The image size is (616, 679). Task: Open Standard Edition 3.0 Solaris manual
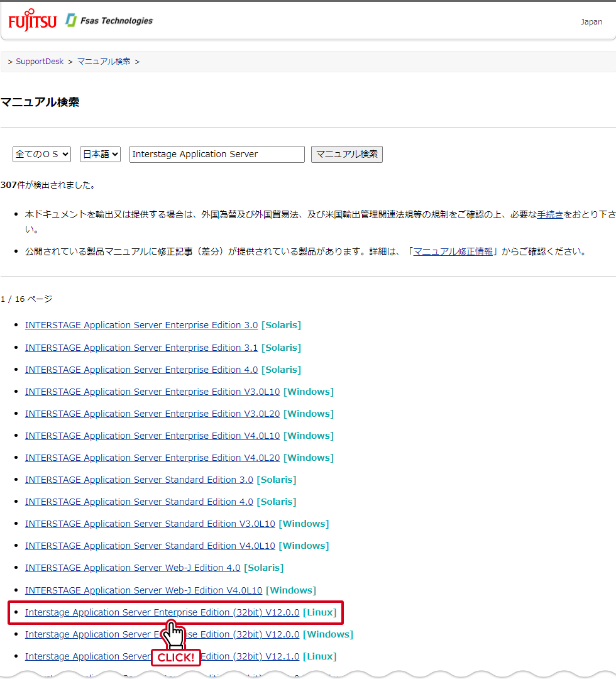(x=139, y=480)
